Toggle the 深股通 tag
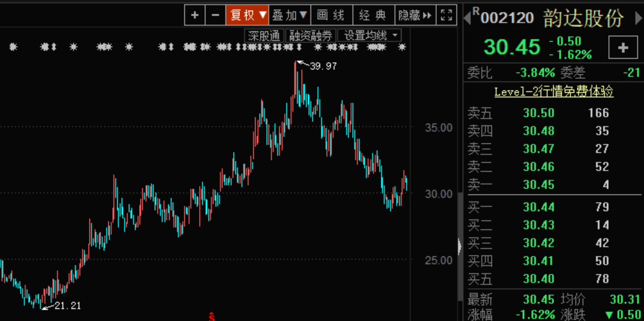644x321 pixels. pos(264,35)
